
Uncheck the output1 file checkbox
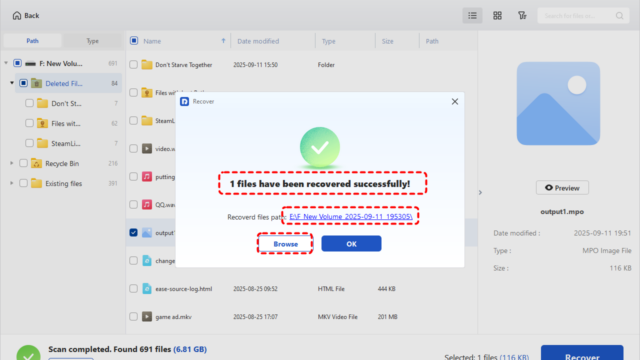click(x=133, y=232)
